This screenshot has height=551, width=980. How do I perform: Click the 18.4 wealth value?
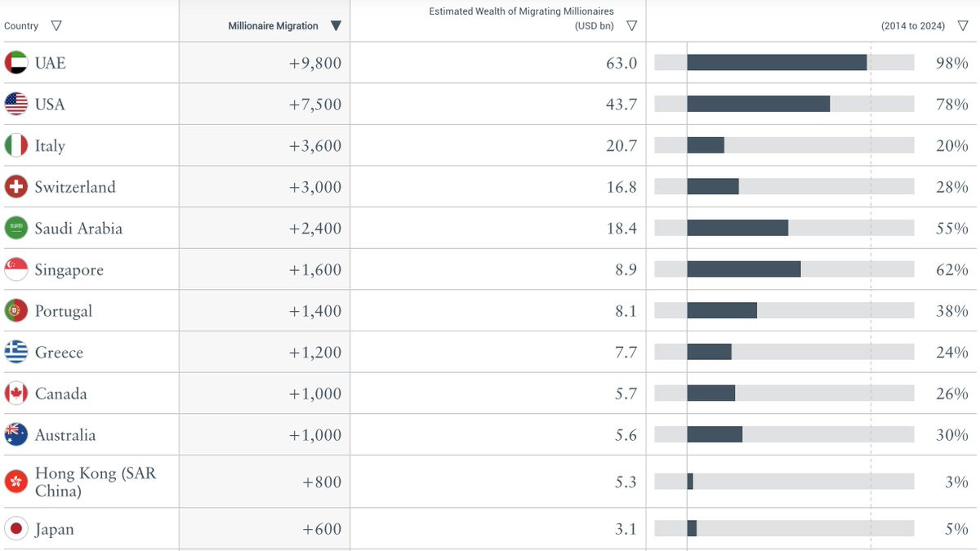621,229
